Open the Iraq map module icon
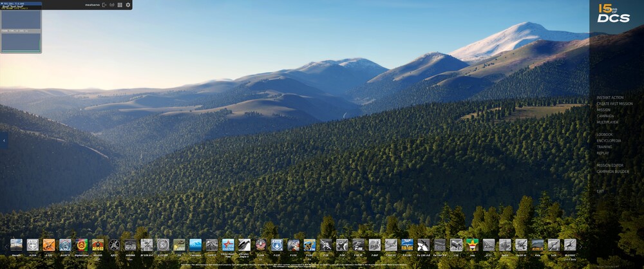The width and height of the screenshot is (644, 269). pyautogui.click(x=472, y=245)
